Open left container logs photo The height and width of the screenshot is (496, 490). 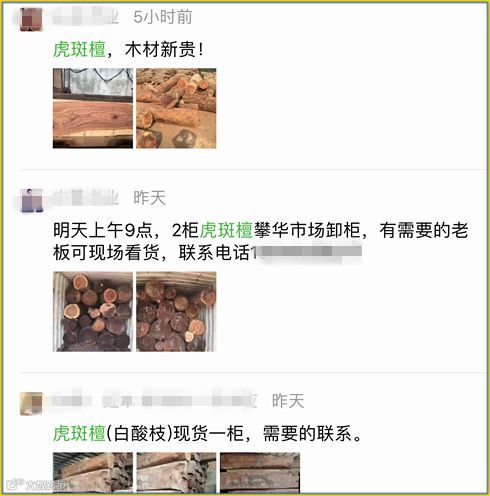tap(93, 312)
